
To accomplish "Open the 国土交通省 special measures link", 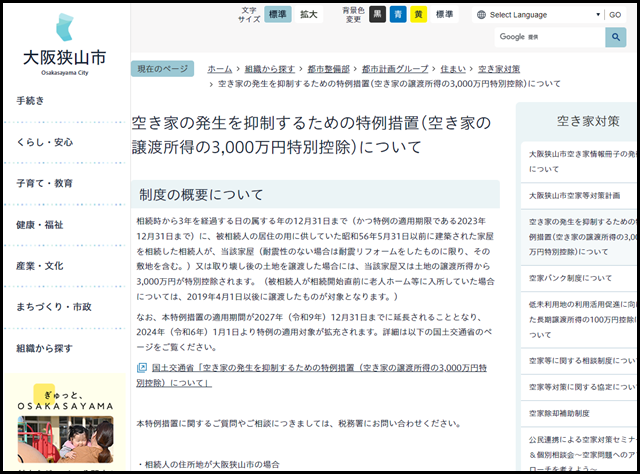I will [312, 375].
